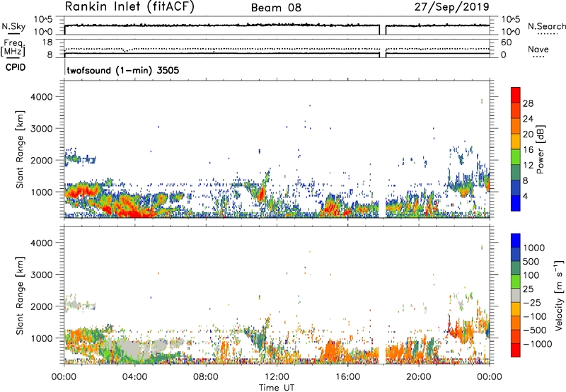Click the "20" power colorbar label

click(528, 134)
